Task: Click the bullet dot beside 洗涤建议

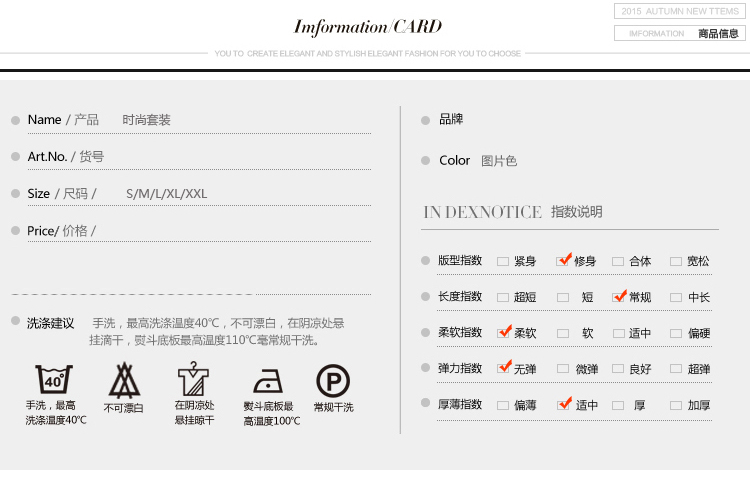Action: (x=15, y=321)
